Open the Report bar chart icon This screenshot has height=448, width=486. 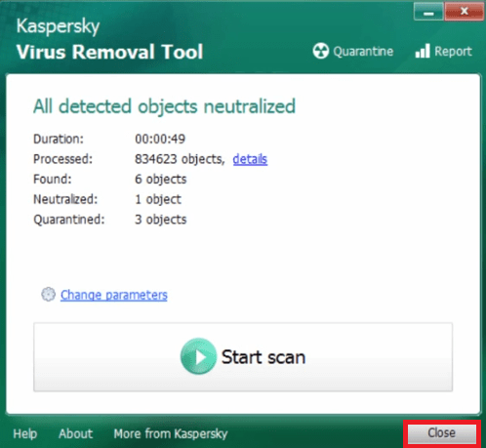coord(423,51)
